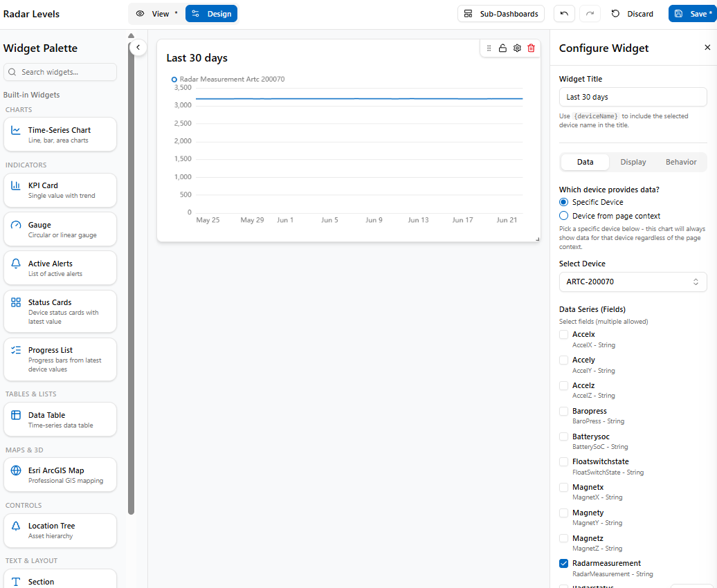This screenshot has width=717, height=588.
Task: Click the chart resize corner handle
Action: [537, 239]
